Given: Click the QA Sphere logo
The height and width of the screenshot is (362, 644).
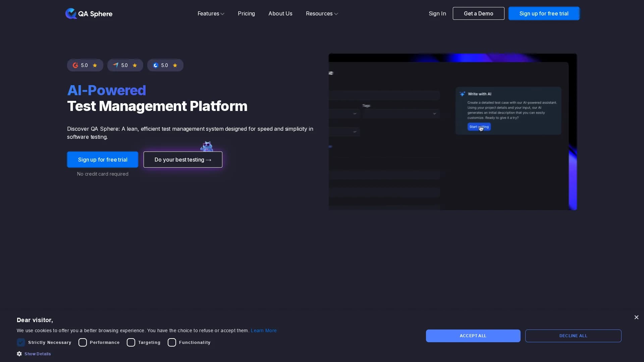Looking at the screenshot, I should tap(89, 13).
